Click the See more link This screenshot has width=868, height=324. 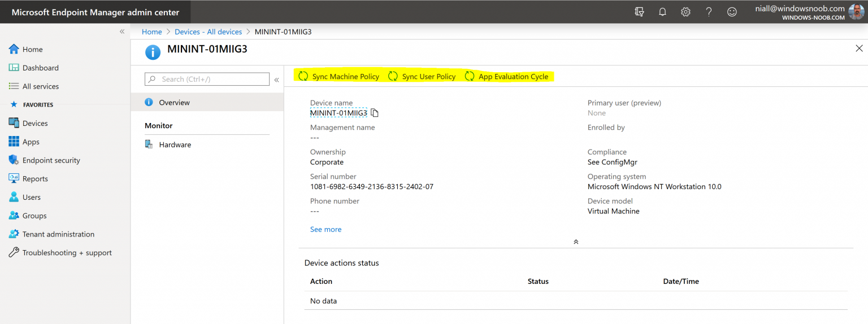tap(325, 229)
